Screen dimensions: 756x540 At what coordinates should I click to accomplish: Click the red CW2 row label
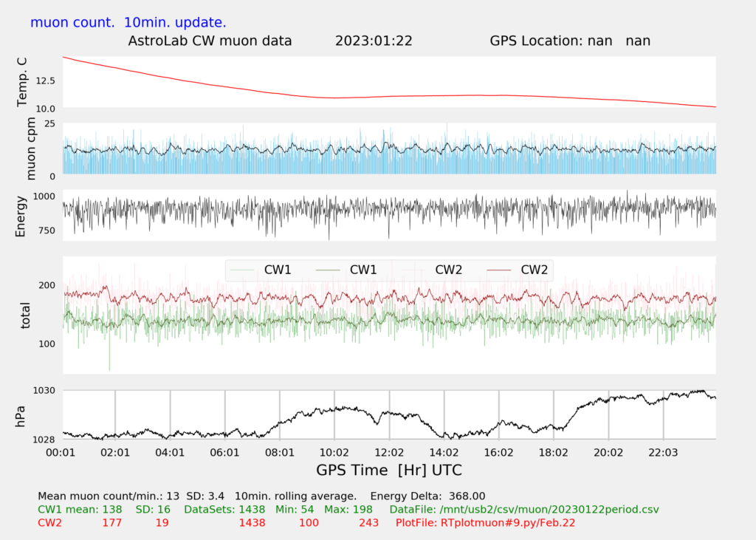click(49, 523)
